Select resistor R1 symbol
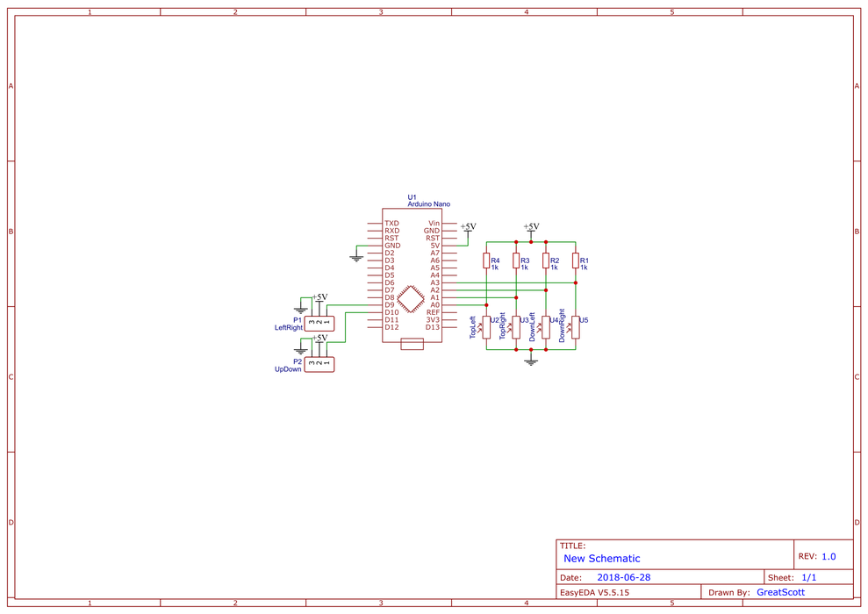Image resolution: width=868 pixels, height=614 pixels. [576, 261]
